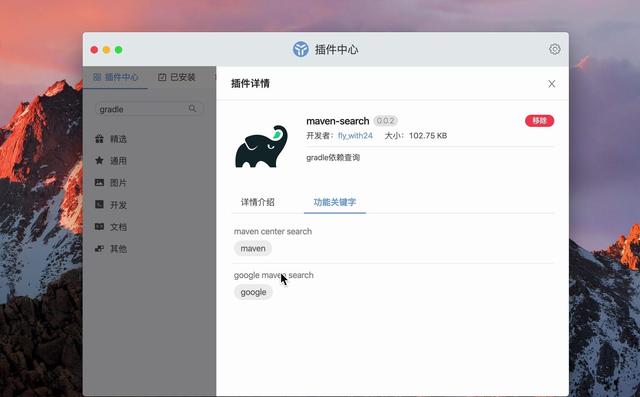The width and height of the screenshot is (640, 397).
Task: Click the gift icon beside 精选
Action: (99, 139)
